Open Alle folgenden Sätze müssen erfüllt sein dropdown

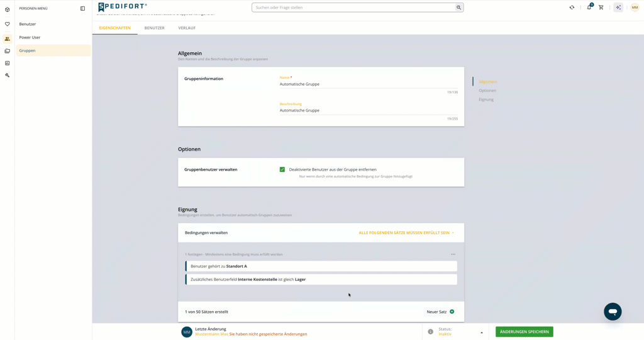pyautogui.click(x=406, y=233)
